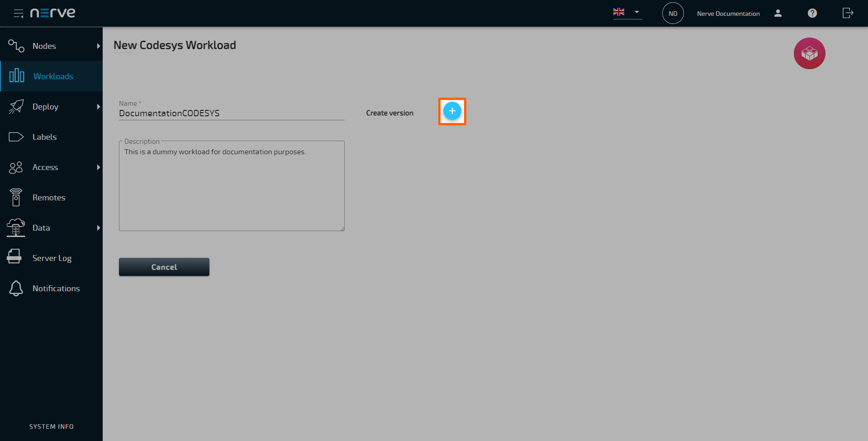This screenshot has height=441, width=868.
Task: Select the Nodes icon in the sidebar
Action: (x=16, y=46)
